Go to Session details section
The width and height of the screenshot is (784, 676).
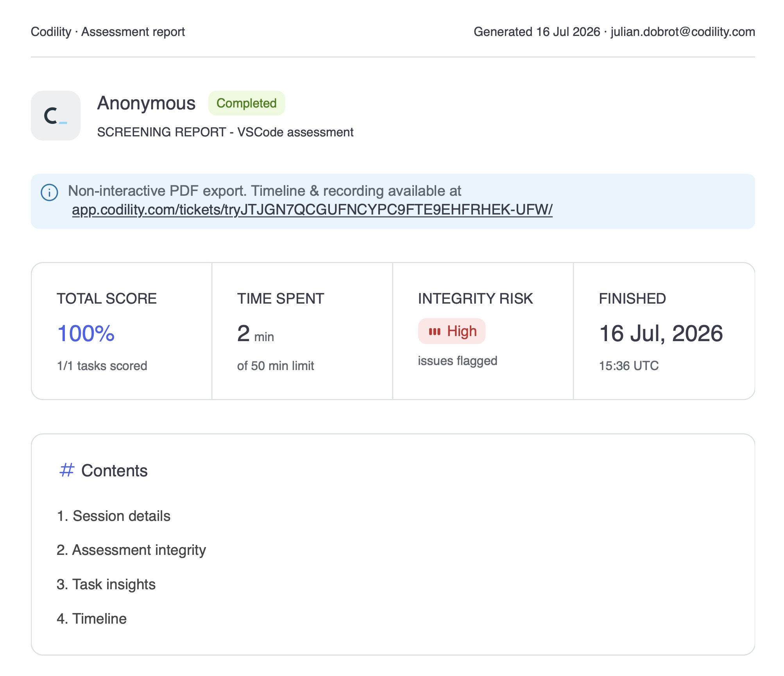click(113, 516)
